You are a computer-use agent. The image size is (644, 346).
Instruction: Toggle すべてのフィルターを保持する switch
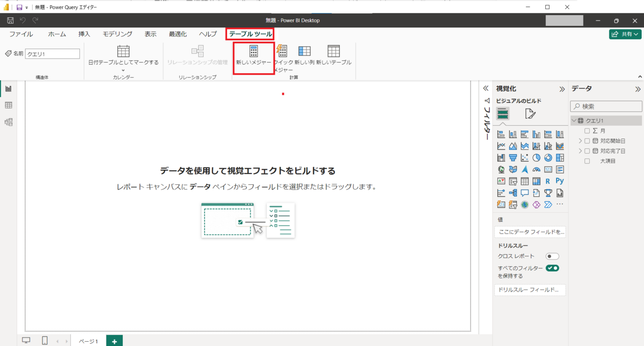pyautogui.click(x=553, y=268)
